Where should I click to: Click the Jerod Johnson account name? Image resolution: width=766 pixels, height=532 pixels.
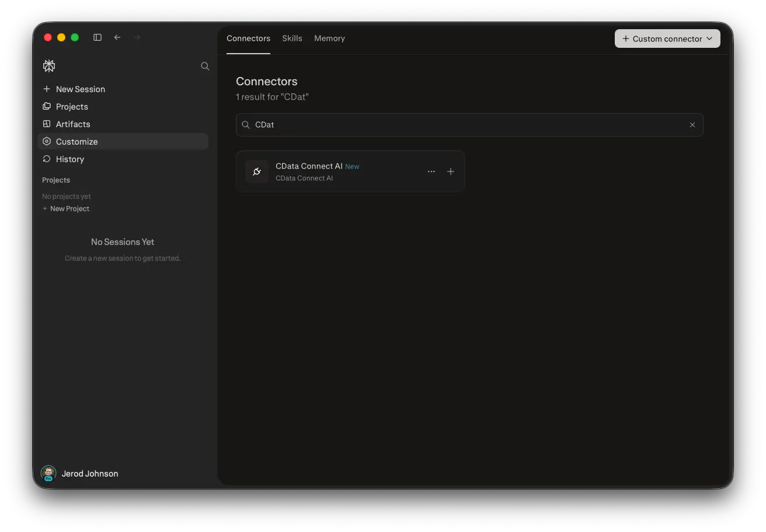(x=90, y=474)
